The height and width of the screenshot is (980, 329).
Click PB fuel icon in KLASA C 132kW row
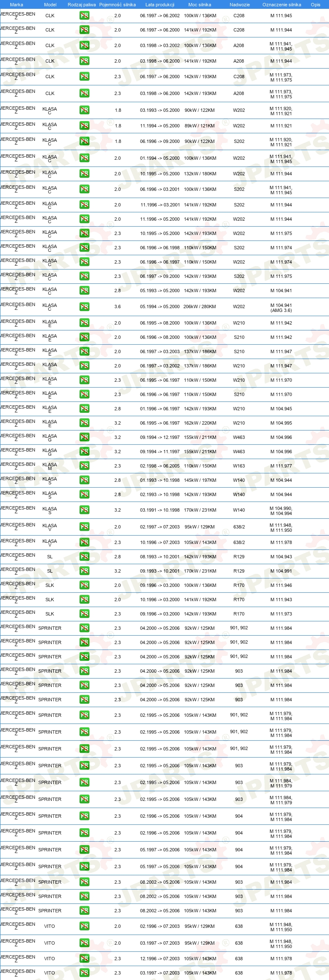[x=84, y=174]
